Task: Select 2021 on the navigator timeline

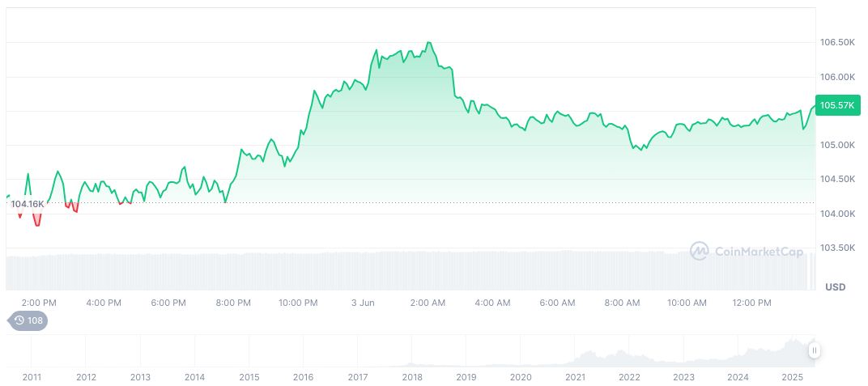Action: tap(575, 377)
